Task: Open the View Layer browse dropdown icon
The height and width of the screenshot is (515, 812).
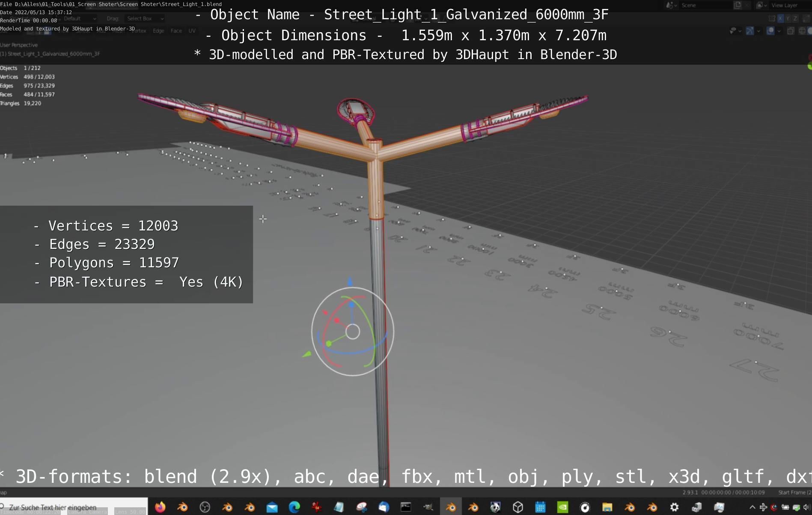Action: pos(762,5)
